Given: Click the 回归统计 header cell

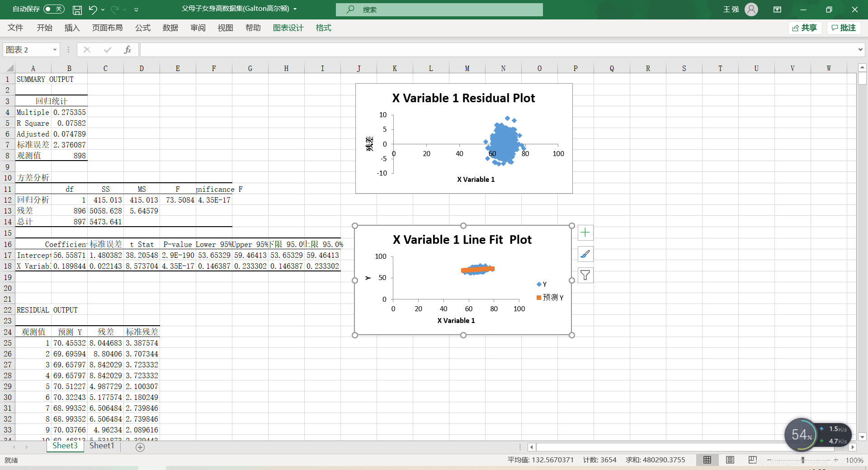Looking at the screenshot, I should pos(52,101).
